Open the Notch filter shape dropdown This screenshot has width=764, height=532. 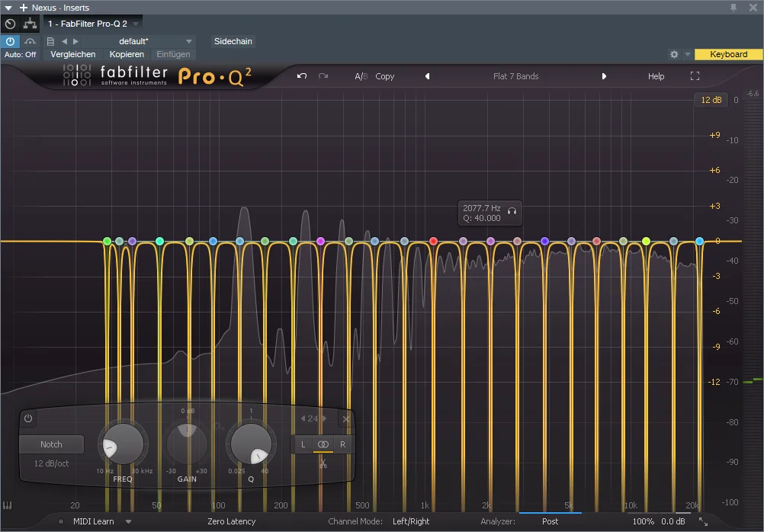pos(51,444)
